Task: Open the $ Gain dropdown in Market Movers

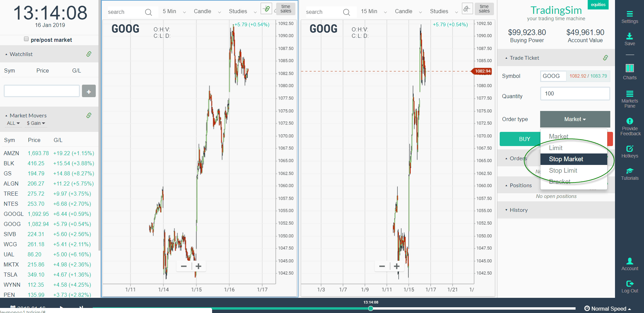Action: 35,123
